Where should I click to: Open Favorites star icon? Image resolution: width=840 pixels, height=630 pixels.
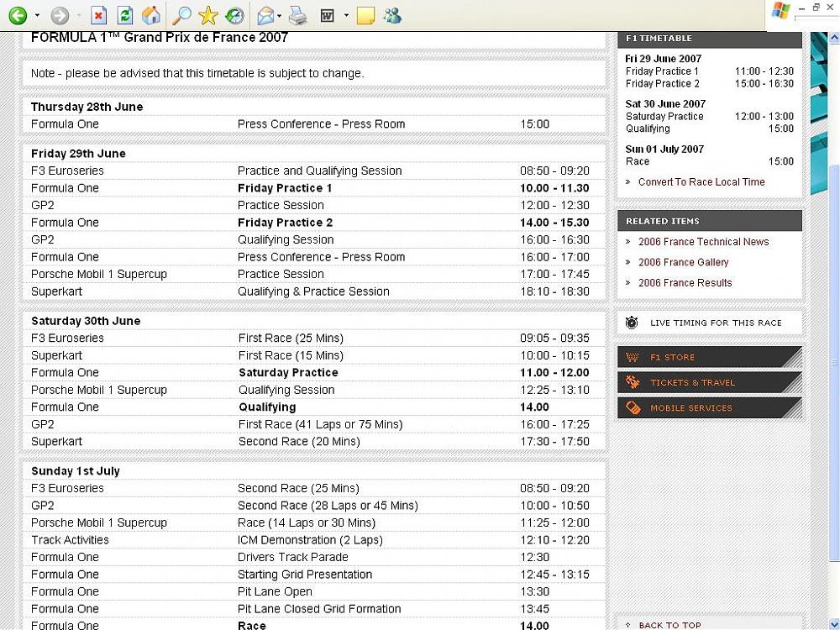pyautogui.click(x=208, y=15)
